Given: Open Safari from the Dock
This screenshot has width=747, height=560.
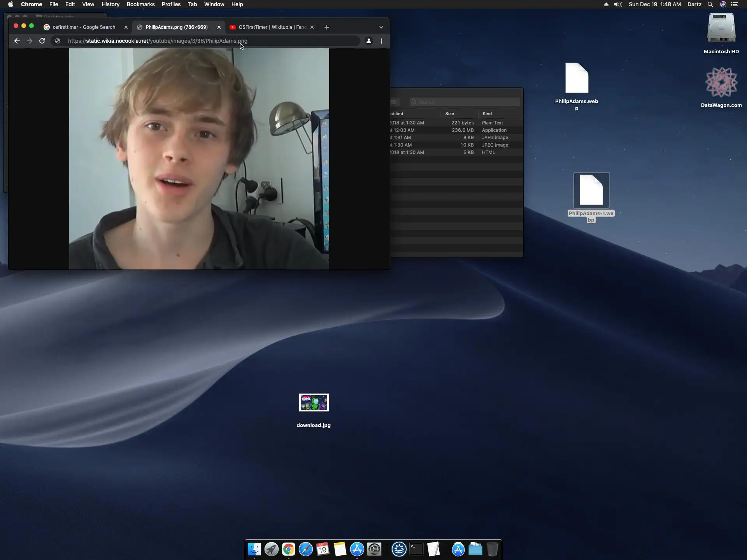Looking at the screenshot, I should coord(305,549).
